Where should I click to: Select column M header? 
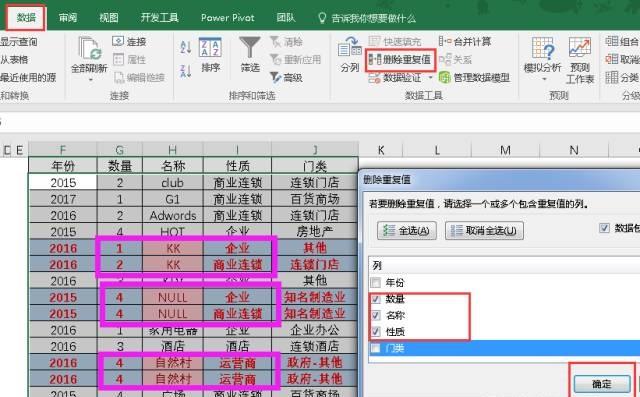tap(505, 150)
